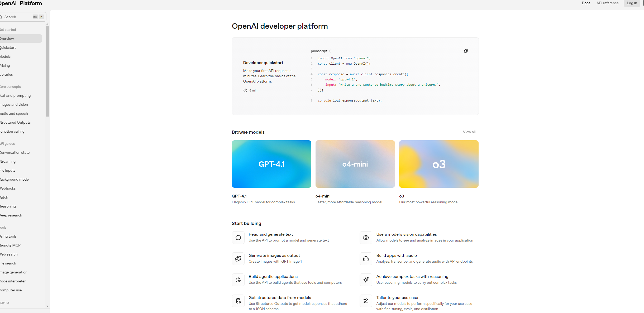
Task: Open Webhooks in the sidebar
Action: 21,188
